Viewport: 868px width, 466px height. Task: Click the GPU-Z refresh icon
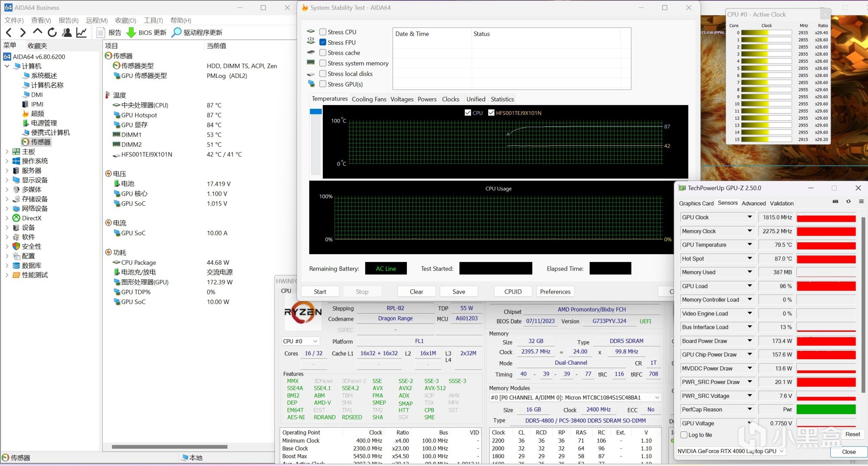pos(848,201)
